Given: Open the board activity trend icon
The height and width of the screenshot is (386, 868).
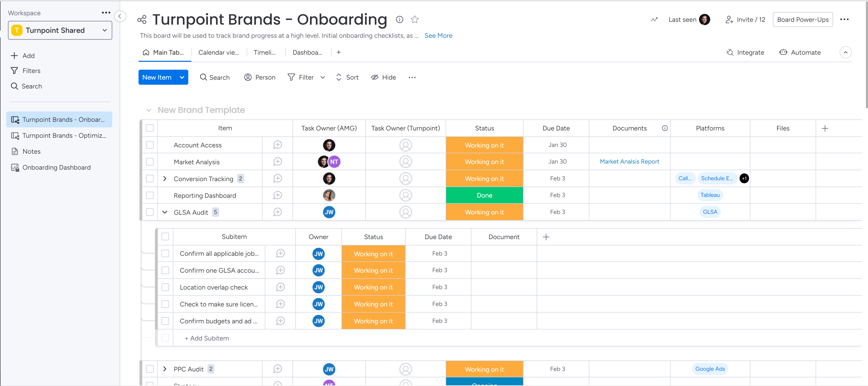Looking at the screenshot, I should click(x=654, y=19).
